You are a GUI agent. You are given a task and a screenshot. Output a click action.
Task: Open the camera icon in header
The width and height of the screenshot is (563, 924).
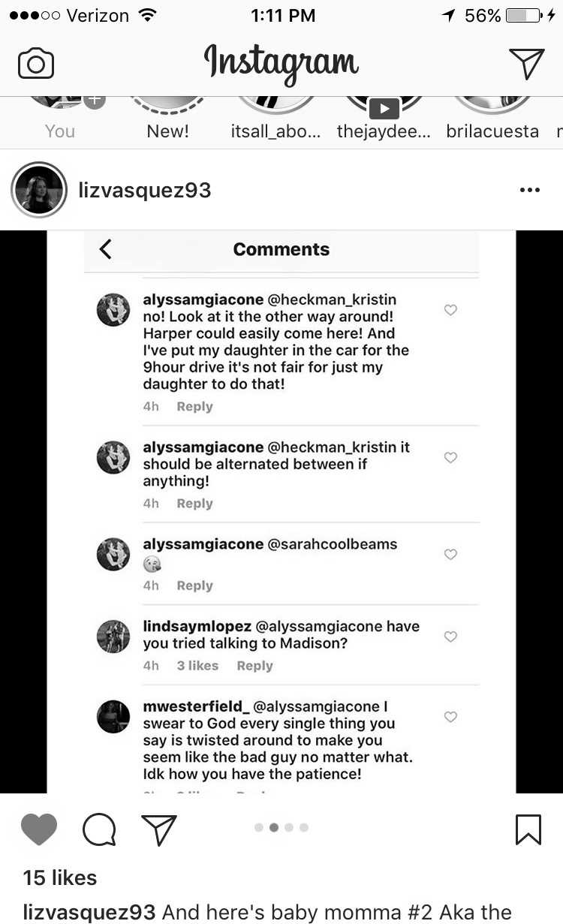pyautogui.click(x=36, y=64)
